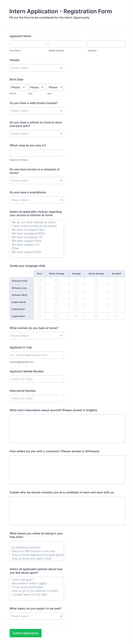This screenshot has width=133, height=644.
Task: Open the birth Year dropdown
Action: tap(55, 87)
